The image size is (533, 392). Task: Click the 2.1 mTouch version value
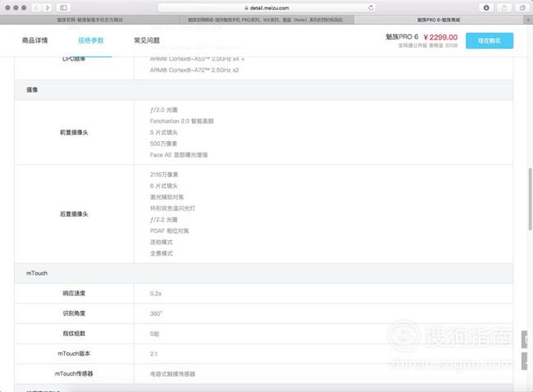pos(153,354)
